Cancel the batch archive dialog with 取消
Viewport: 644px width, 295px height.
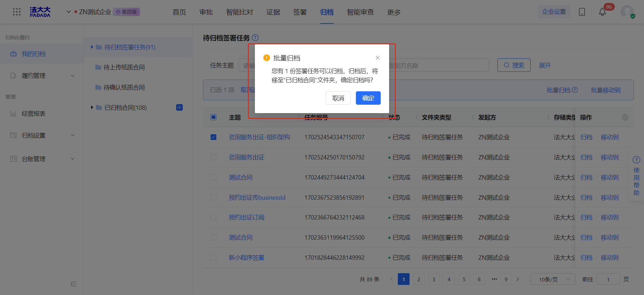tap(338, 98)
